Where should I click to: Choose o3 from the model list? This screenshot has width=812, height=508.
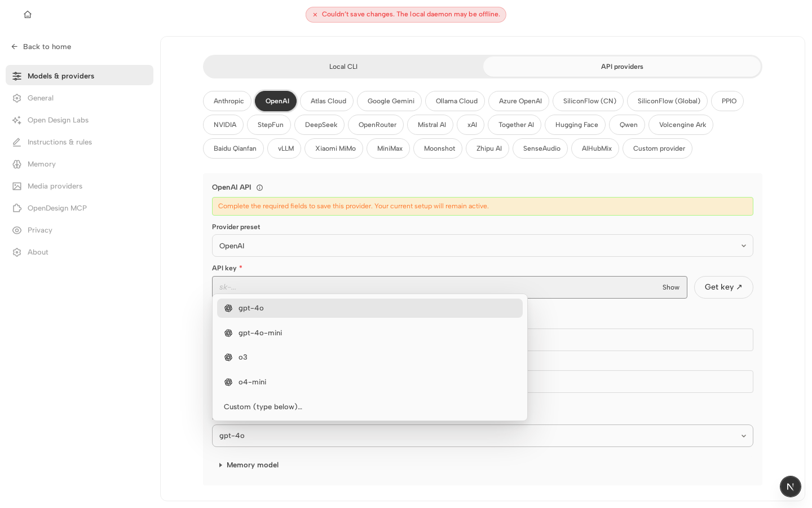pos(370,357)
